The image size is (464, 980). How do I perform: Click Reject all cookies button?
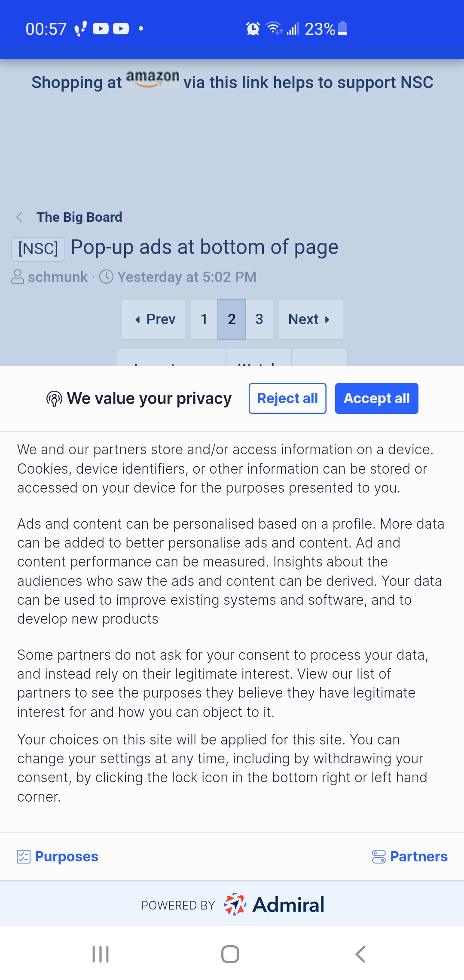pyautogui.click(x=287, y=398)
